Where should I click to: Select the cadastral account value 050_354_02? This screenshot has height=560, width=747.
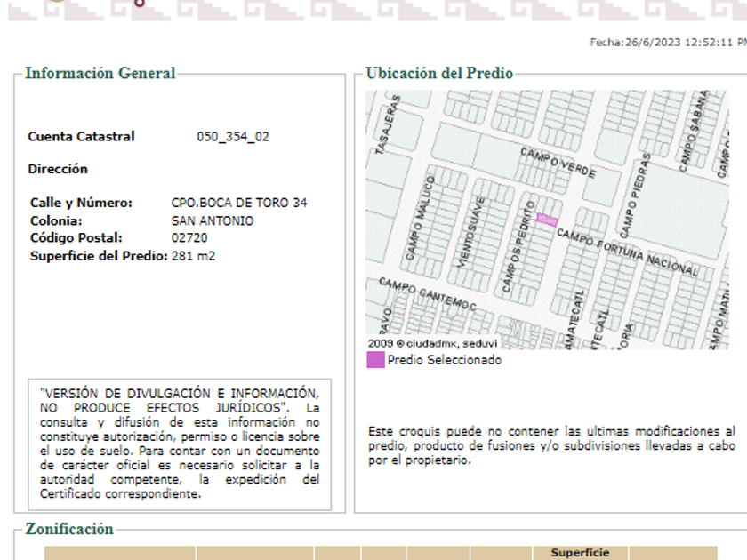[233, 137]
